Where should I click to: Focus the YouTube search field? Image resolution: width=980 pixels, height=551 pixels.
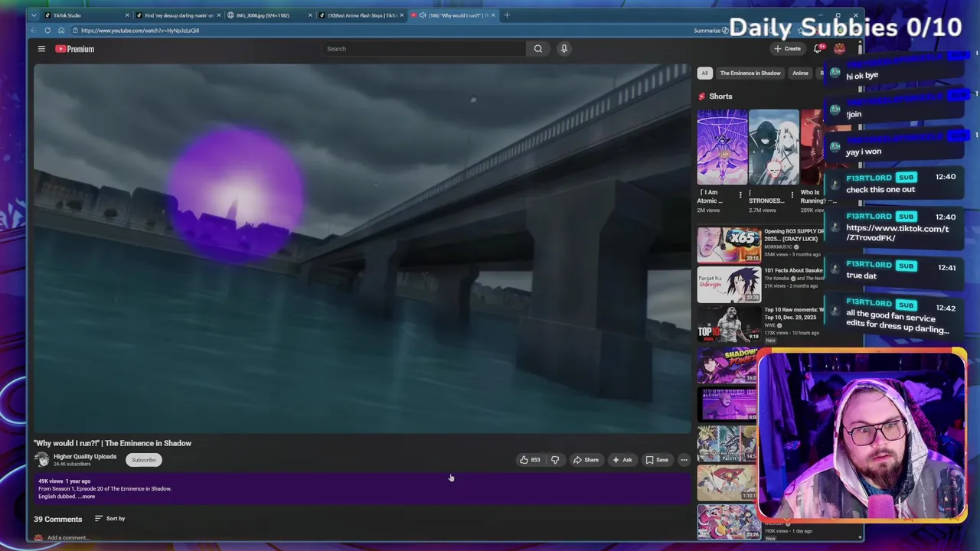(424, 49)
